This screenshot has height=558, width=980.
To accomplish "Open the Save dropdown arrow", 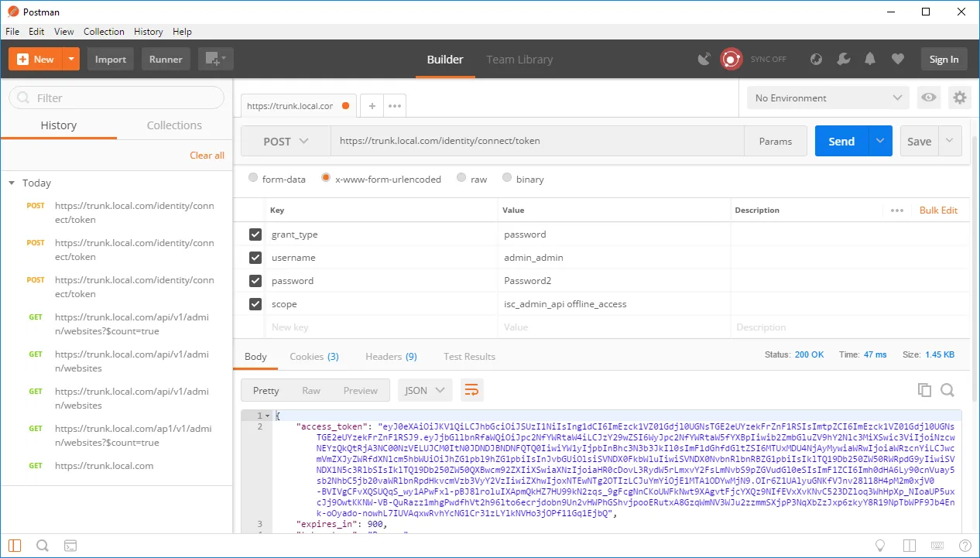I will 951,142.
